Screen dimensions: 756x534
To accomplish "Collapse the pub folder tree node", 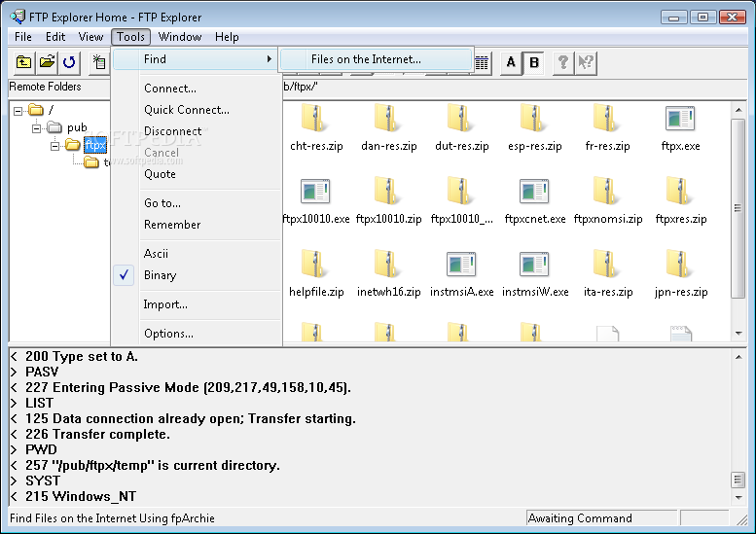I will click(x=36, y=128).
